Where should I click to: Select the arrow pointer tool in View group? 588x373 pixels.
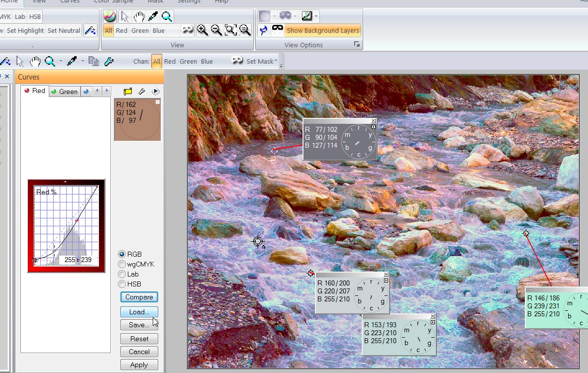point(124,16)
